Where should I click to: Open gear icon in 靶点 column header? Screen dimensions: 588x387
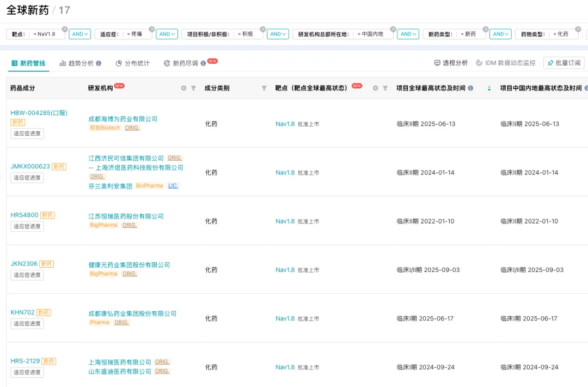[x=375, y=88]
